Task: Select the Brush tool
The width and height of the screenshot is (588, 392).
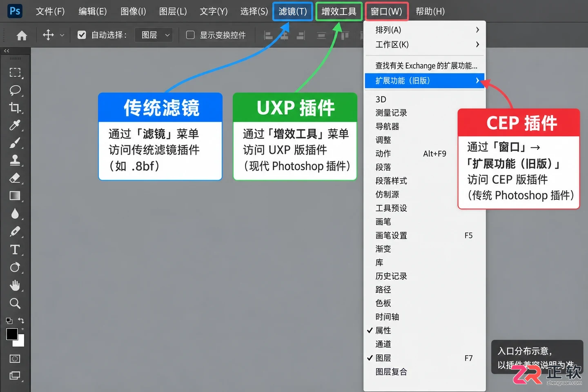Action: point(15,143)
